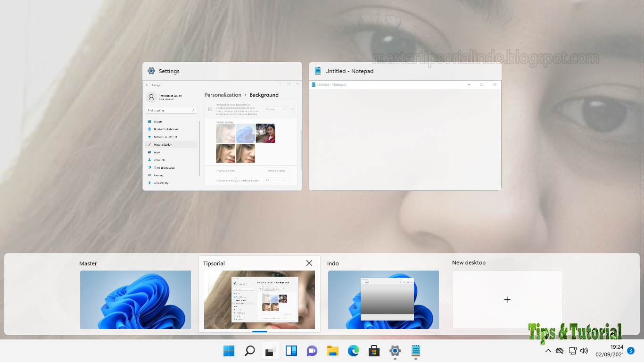The image size is (644, 362).
Task: Select the Notepad icon on the taskbar
Action: 415,351
